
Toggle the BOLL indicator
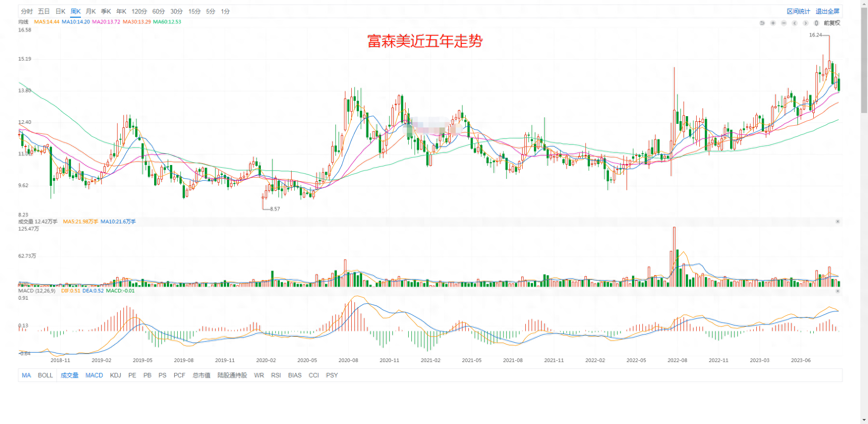[46, 375]
